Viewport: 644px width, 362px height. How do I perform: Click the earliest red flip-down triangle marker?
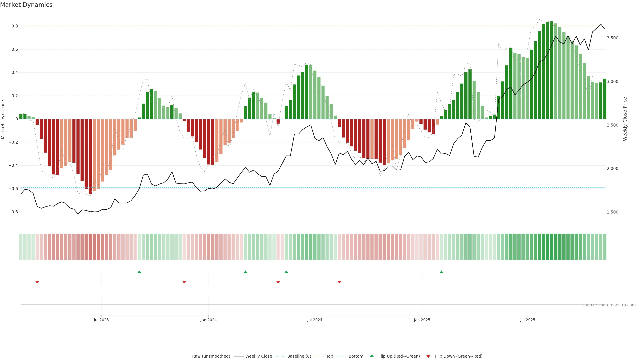click(37, 282)
